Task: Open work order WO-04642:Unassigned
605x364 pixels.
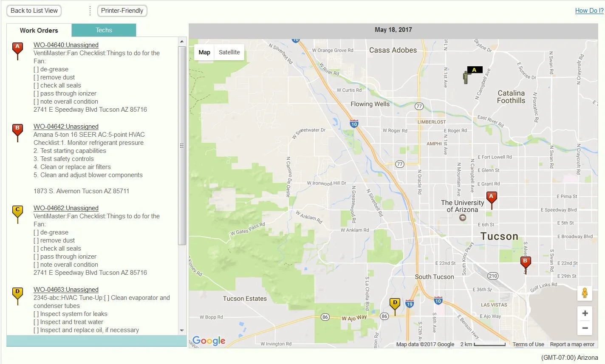Action: click(x=66, y=127)
